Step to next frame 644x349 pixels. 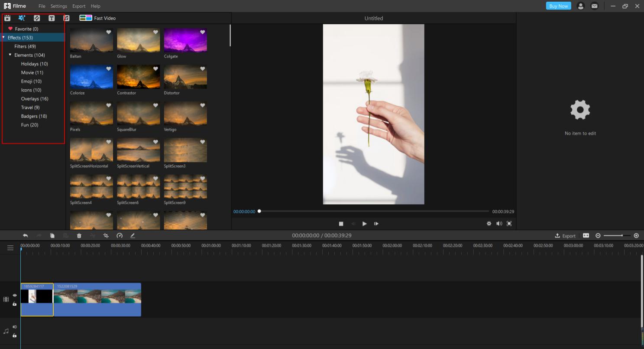pyautogui.click(x=376, y=224)
